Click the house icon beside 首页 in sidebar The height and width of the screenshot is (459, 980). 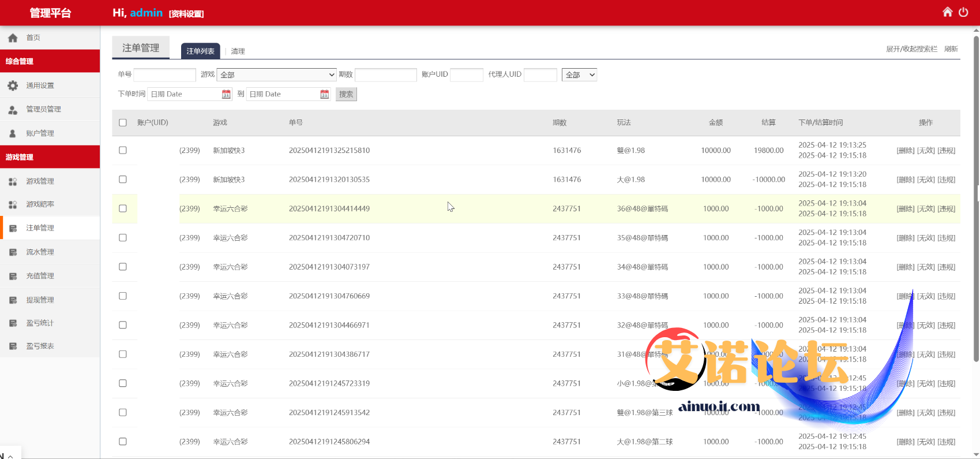pyautogui.click(x=13, y=38)
